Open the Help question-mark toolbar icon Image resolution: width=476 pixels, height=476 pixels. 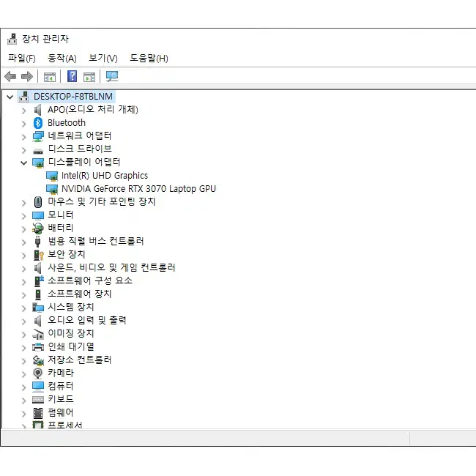(x=72, y=76)
